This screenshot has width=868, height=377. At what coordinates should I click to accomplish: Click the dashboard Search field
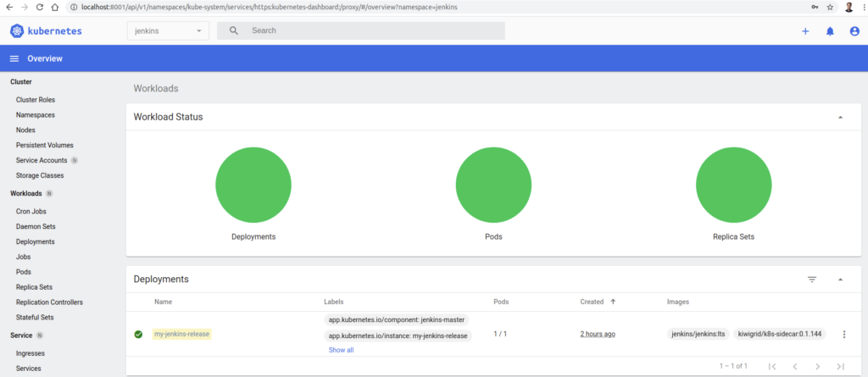373,30
